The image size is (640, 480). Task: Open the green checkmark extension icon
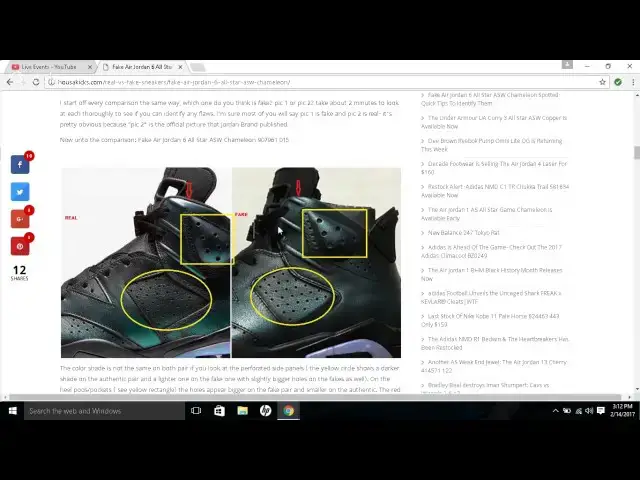(618, 82)
